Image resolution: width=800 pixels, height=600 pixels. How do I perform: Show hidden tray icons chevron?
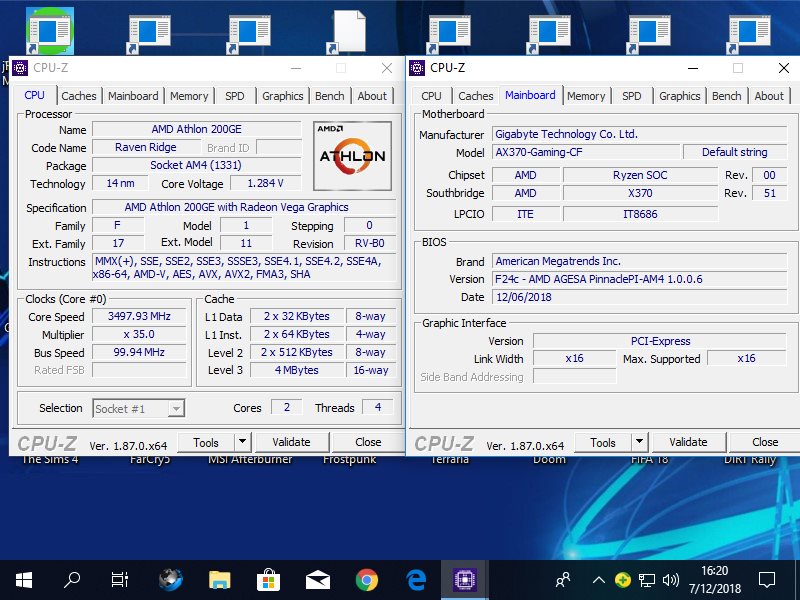(599, 580)
